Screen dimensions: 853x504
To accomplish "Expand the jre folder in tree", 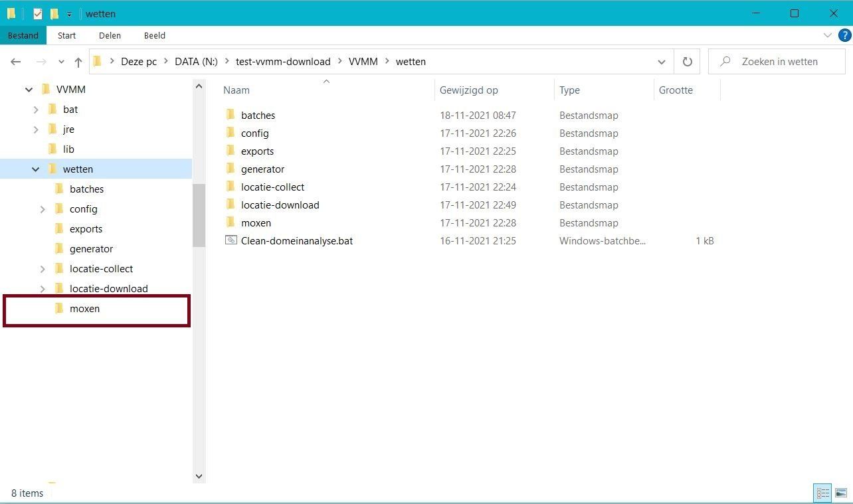I will point(36,129).
